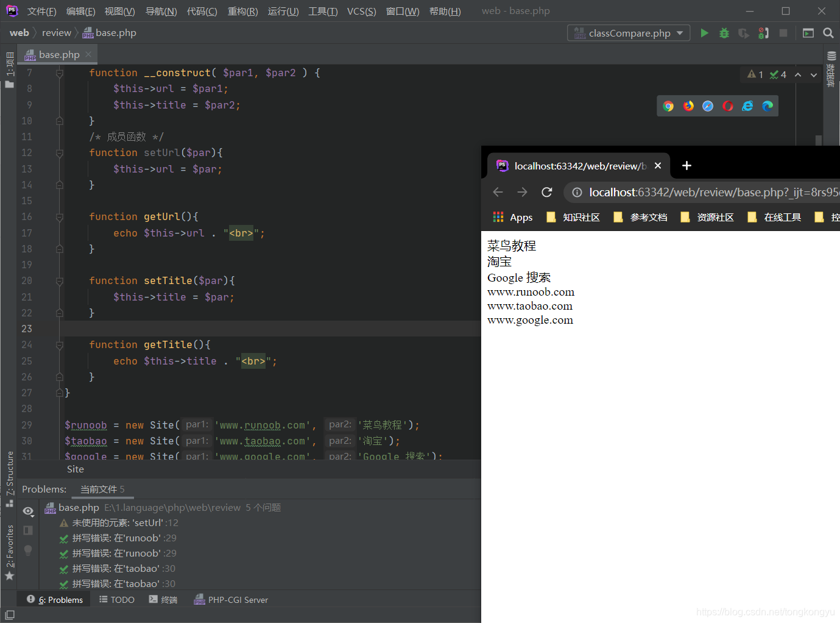Open the 文件(F) menu
Screen dimensions: 840x623
[41, 12]
